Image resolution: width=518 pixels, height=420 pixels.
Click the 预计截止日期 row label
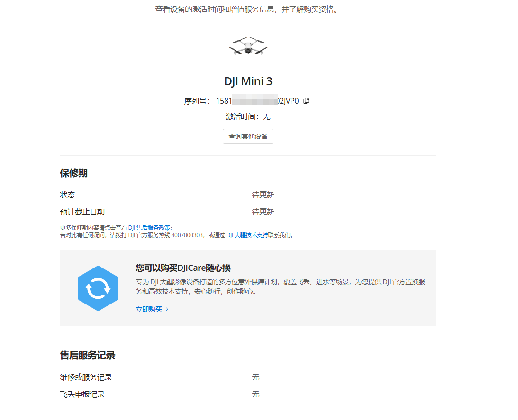(x=82, y=212)
